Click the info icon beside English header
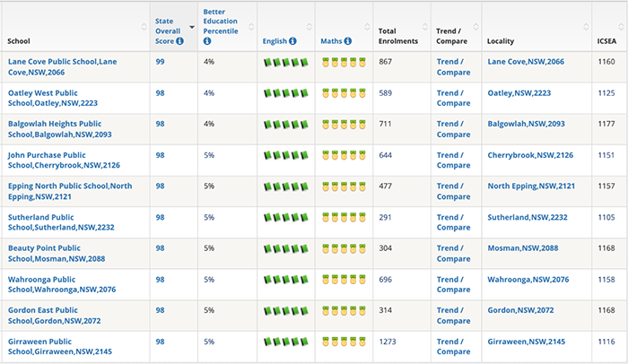 point(293,41)
